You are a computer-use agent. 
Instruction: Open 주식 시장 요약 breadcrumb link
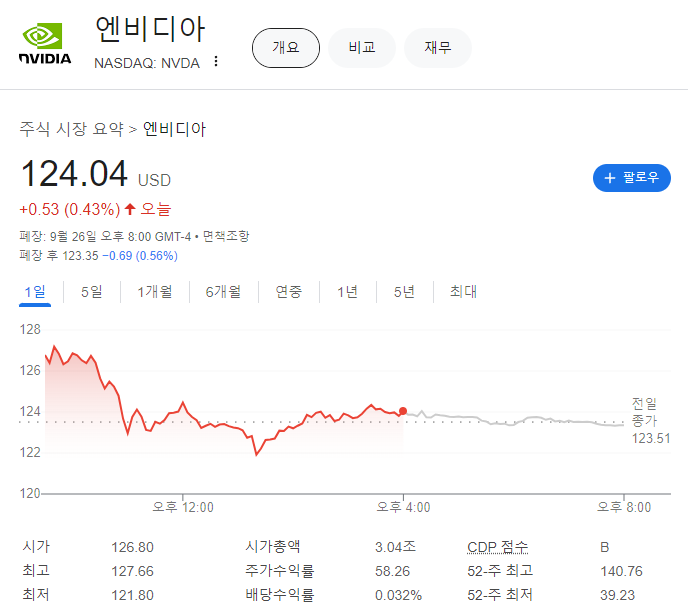(72, 129)
